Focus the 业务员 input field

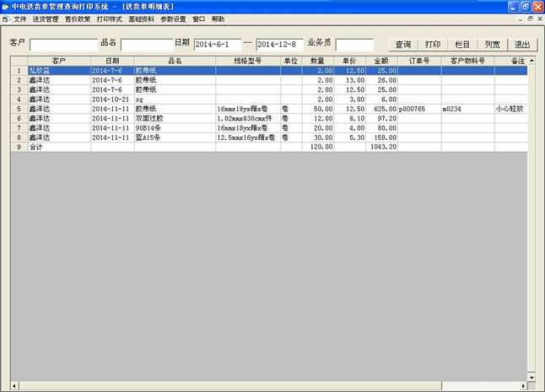click(x=354, y=45)
